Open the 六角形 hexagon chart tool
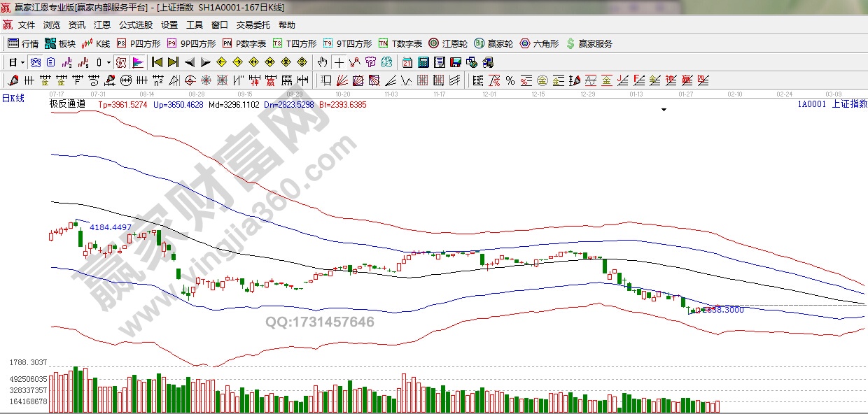Viewport: 868px width, 414px height. coord(538,43)
